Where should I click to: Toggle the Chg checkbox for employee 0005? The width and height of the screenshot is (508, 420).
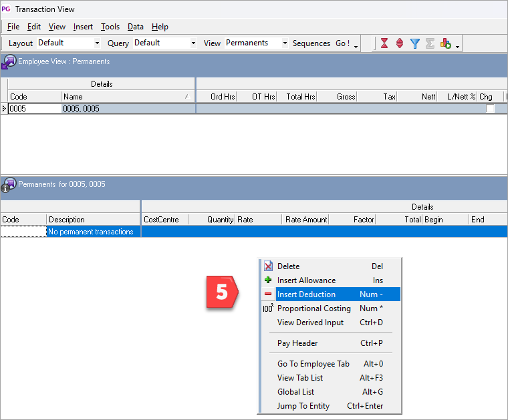[490, 109]
